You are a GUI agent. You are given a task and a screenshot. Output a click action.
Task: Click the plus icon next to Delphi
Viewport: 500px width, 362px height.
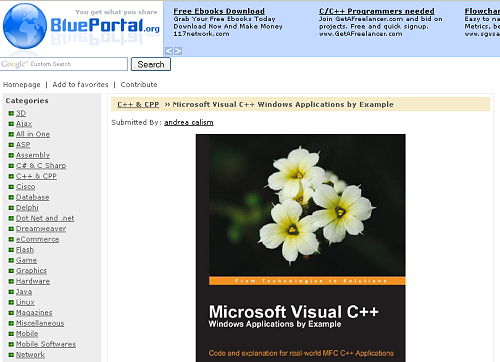click(11, 208)
